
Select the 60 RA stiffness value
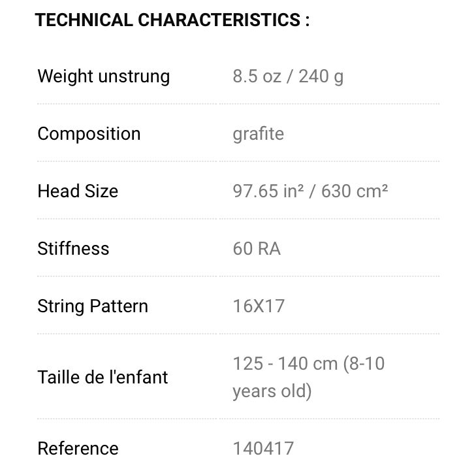click(x=257, y=249)
